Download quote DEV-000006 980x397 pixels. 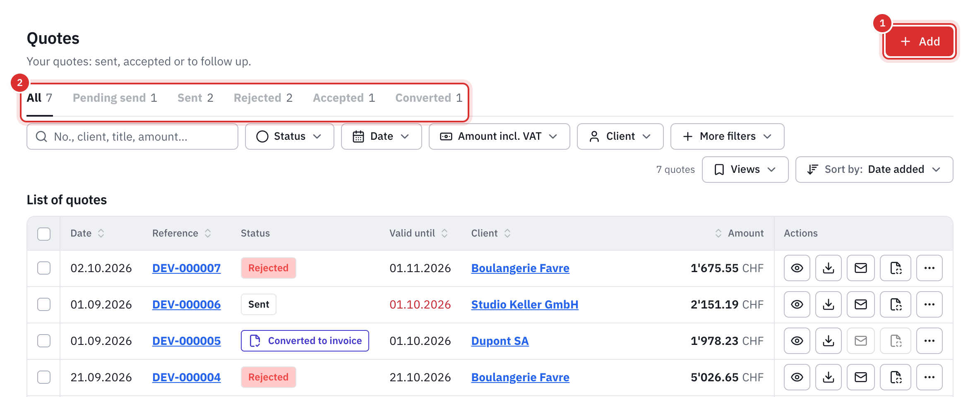pyautogui.click(x=828, y=304)
